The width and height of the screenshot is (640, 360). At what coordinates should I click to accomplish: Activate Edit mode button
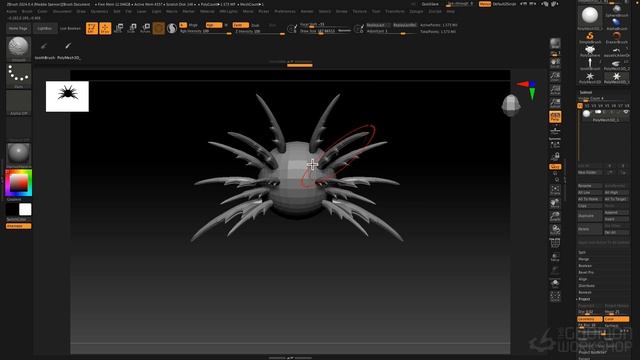[92, 28]
